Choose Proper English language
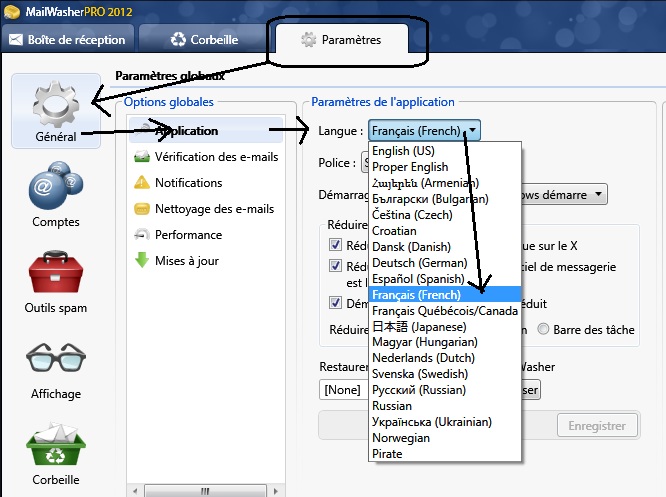This screenshot has width=666, height=497. [445, 167]
